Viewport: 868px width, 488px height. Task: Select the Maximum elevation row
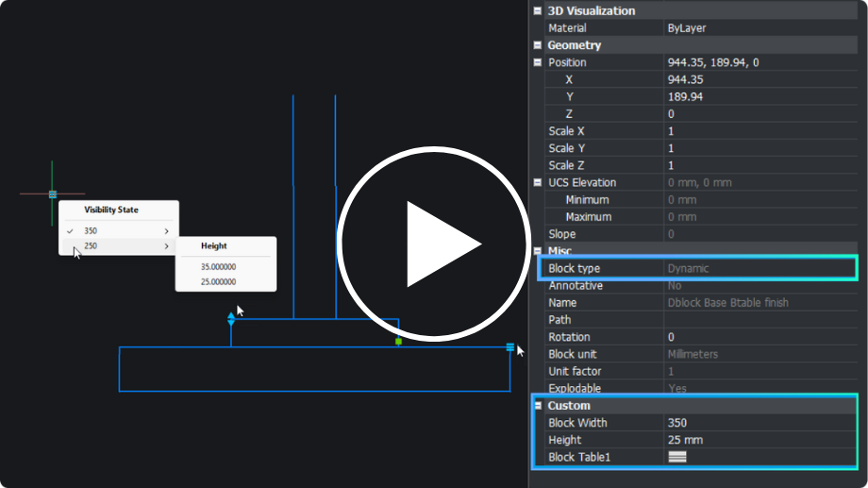(x=701, y=216)
